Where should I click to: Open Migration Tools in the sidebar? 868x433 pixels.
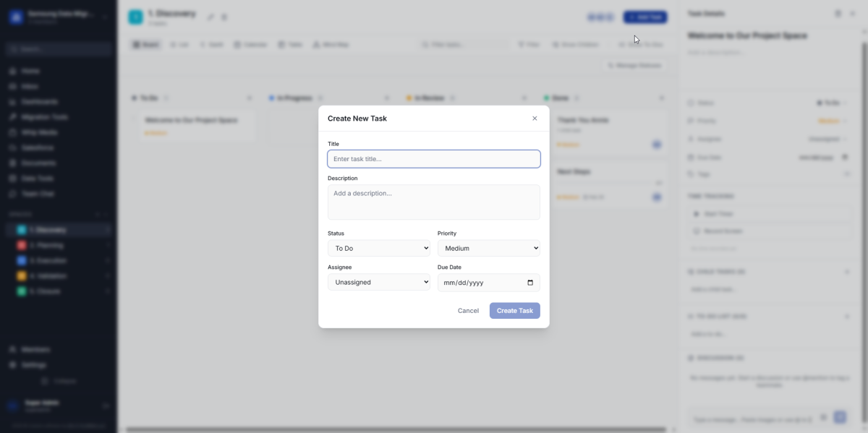point(43,117)
